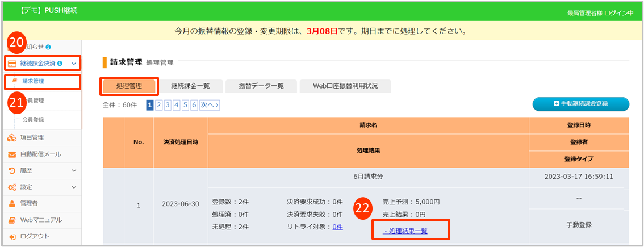
Task: Click the Webマニュアル book icon
Action: click(x=12, y=220)
